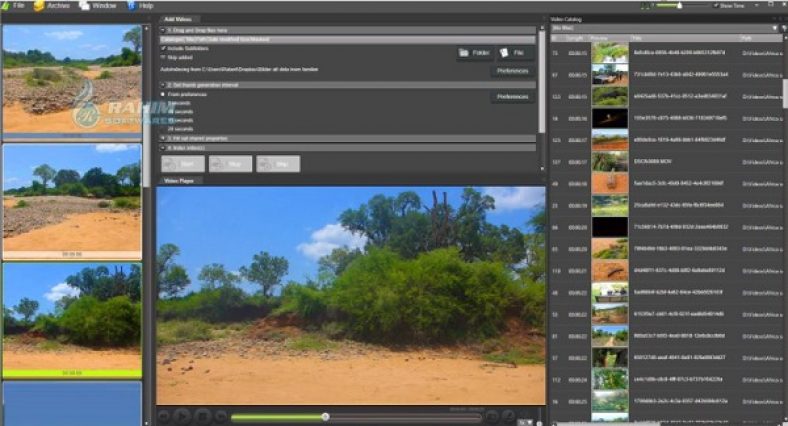
Task: Click the black preview thumbnail in catalog row 96
Action: (610, 228)
